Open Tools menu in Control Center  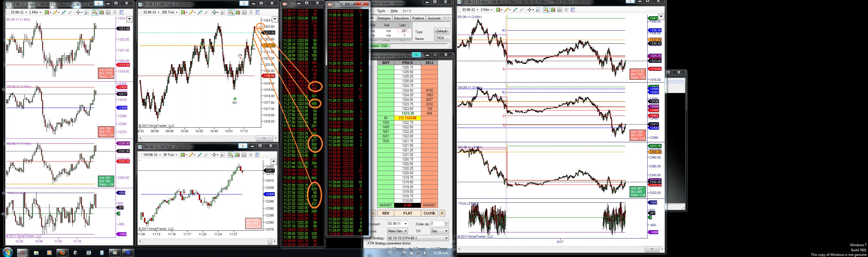point(381,11)
